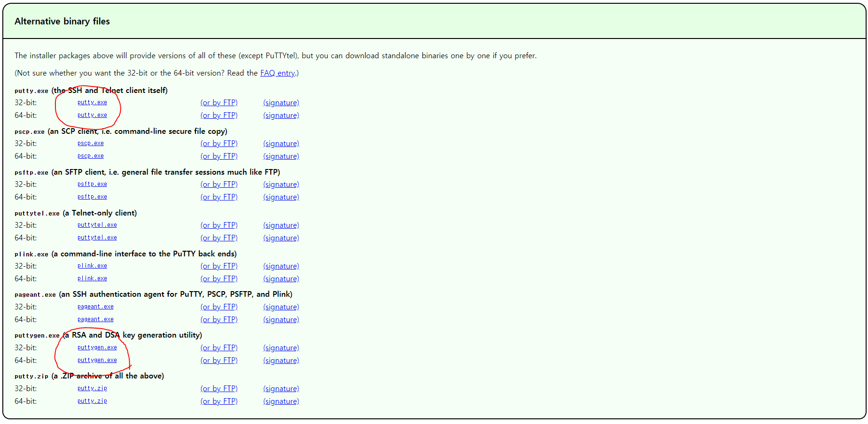Open signature for 64-bit pageant.exe
Viewport: 868px width, 424px height.
[x=281, y=320]
